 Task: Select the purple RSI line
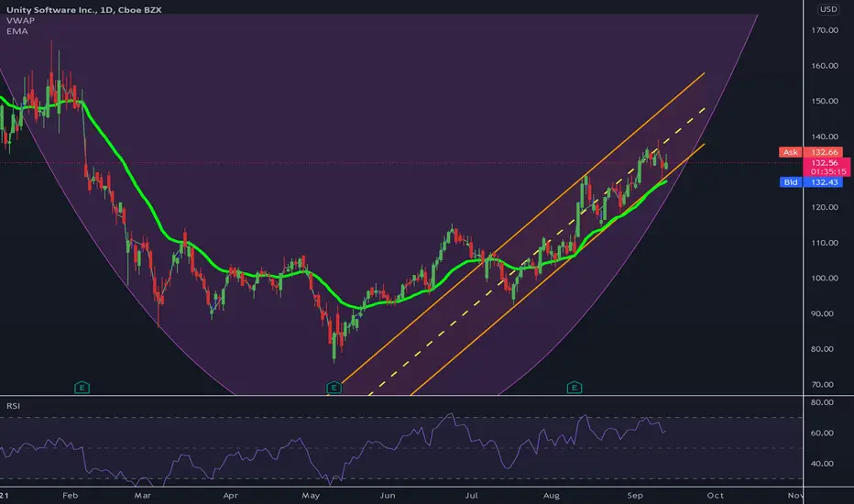tap(333, 450)
